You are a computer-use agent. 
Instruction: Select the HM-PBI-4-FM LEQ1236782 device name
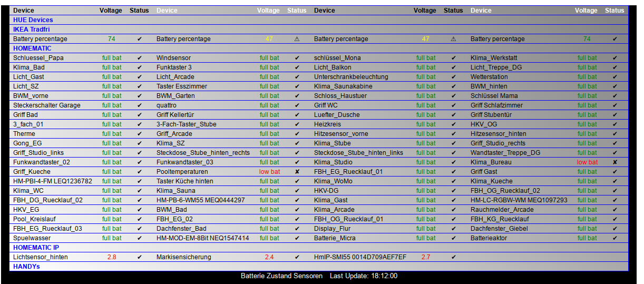coord(53,181)
